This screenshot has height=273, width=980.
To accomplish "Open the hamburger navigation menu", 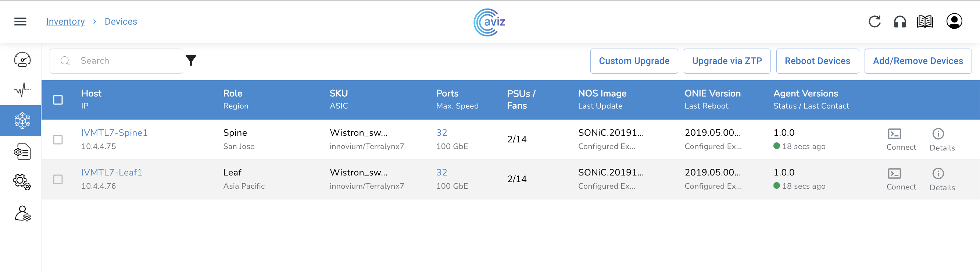I will click(20, 22).
